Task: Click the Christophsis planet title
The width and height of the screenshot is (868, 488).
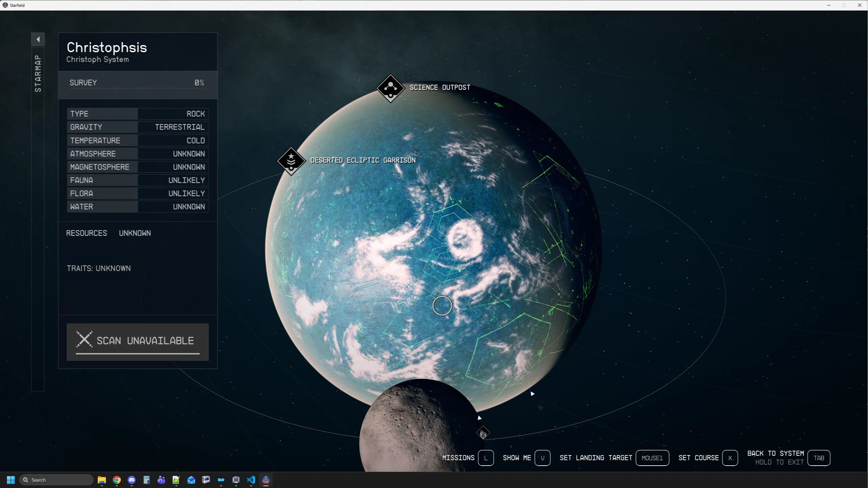Action: click(107, 47)
